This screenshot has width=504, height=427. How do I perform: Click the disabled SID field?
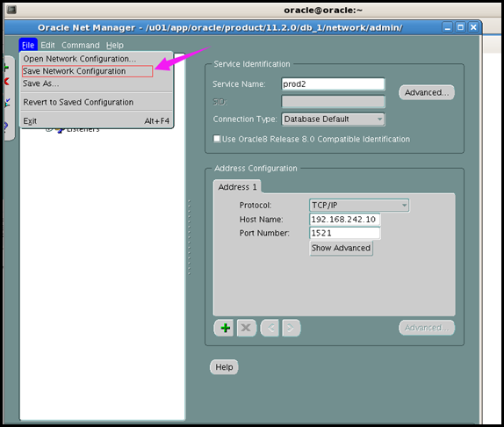tap(333, 102)
